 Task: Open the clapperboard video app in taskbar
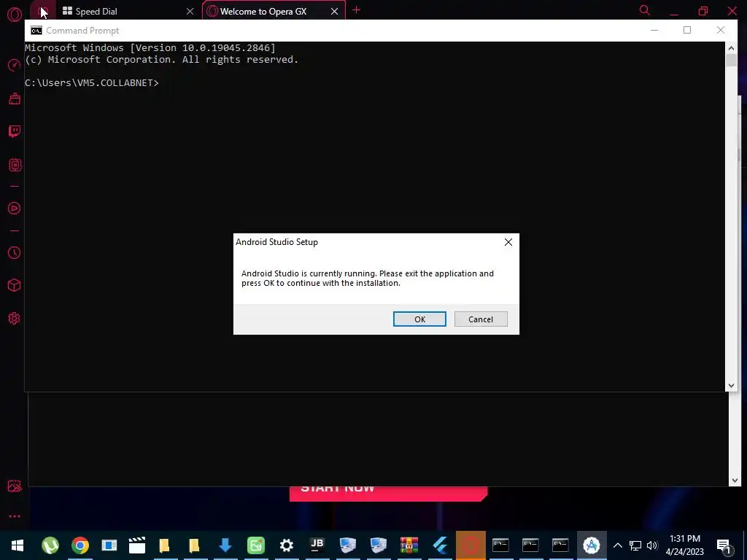[136, 545]
